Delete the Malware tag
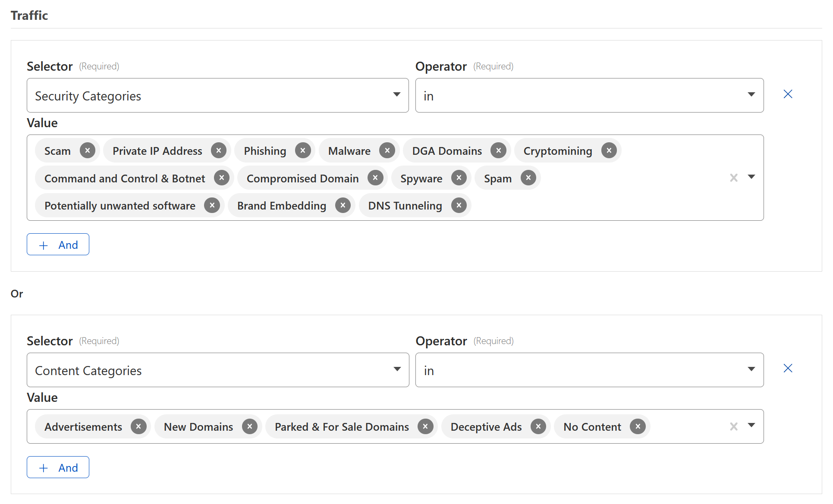 click(x=387, y=150)
